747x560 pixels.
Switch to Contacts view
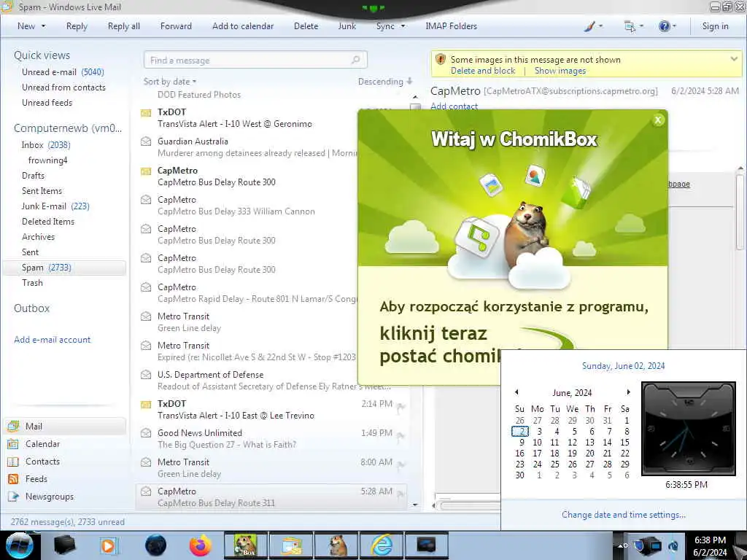[x=42, y=462]
